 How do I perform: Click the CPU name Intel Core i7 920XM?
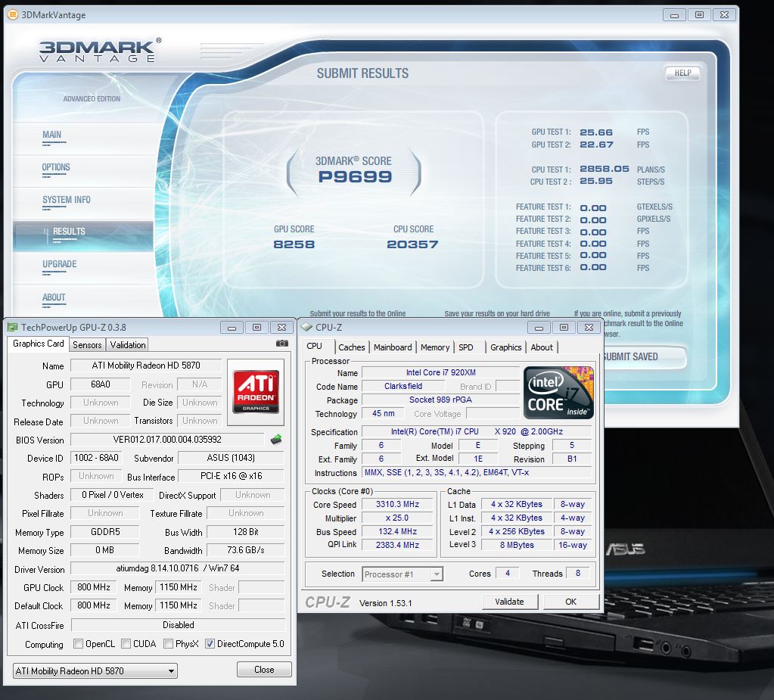pyautogui.click(x=440, y=373)
